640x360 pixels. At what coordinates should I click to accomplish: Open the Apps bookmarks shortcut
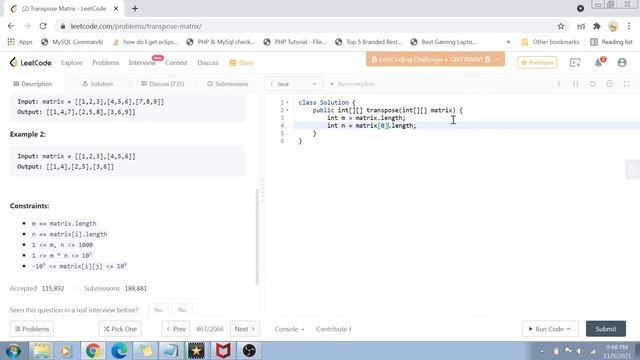coord(20,42)
